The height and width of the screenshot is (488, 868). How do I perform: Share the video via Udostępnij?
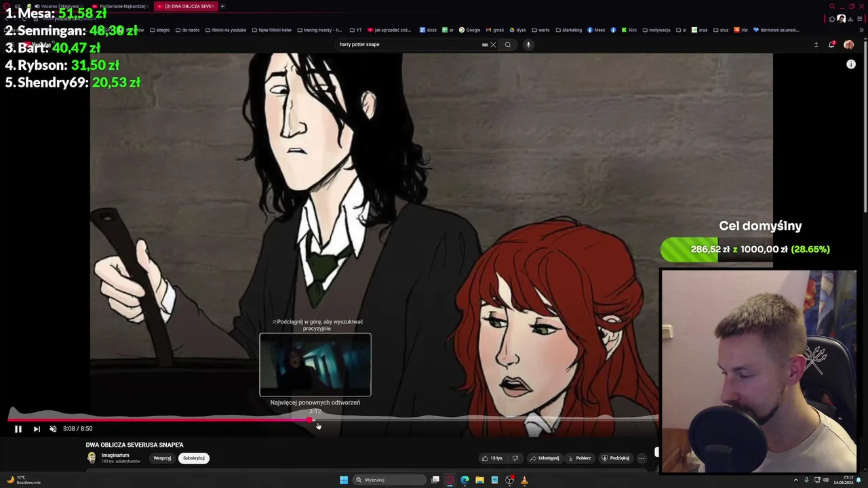545,458
